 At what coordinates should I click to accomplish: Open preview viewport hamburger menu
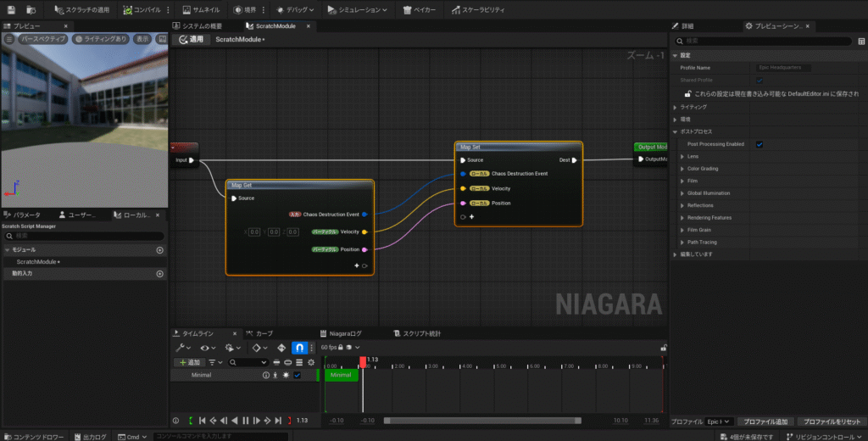coord(8,39)
